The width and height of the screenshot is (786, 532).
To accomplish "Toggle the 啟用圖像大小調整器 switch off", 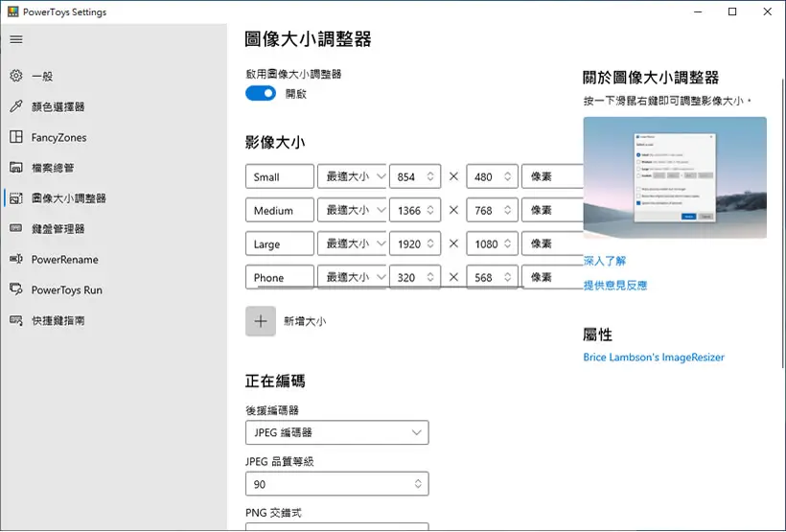I will pyautogui.click(x=261, y=93).
